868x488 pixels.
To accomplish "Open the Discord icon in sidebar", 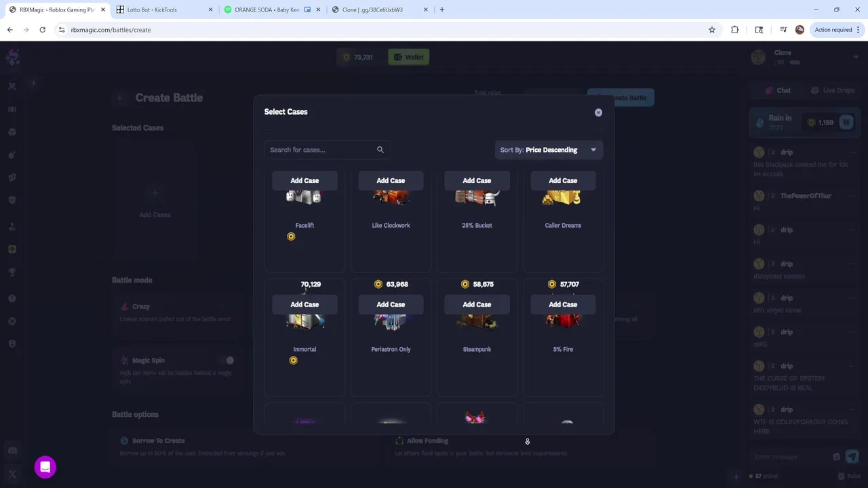I will pyautogui.click(x=12, y=451).
